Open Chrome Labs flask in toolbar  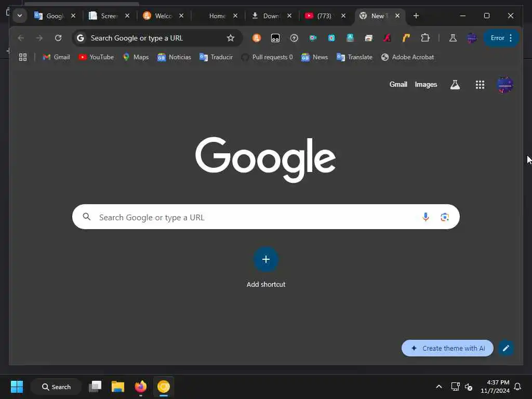tap(453, 38)
